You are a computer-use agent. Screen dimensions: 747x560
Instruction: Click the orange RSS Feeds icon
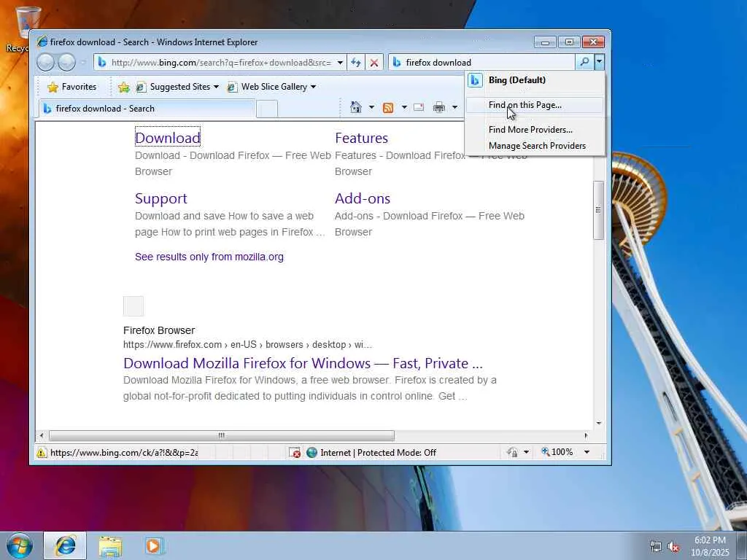pos(388,108)
